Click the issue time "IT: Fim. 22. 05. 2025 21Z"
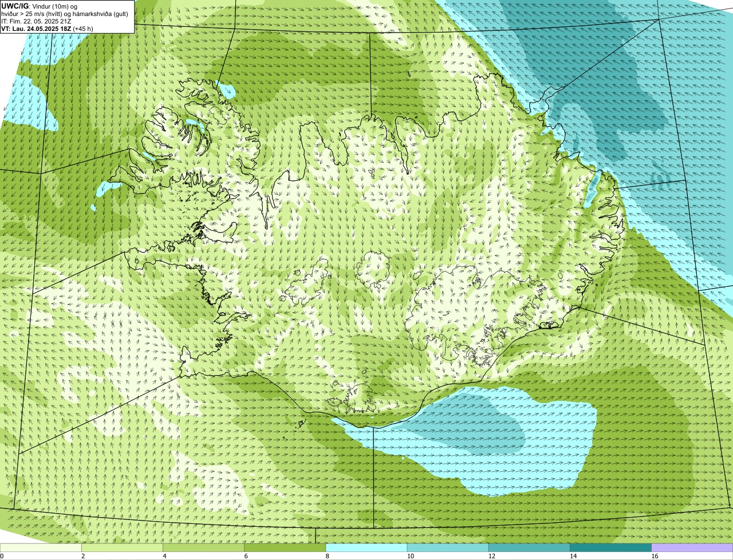This screenshot has width=733, height=560. pos(36,21)
